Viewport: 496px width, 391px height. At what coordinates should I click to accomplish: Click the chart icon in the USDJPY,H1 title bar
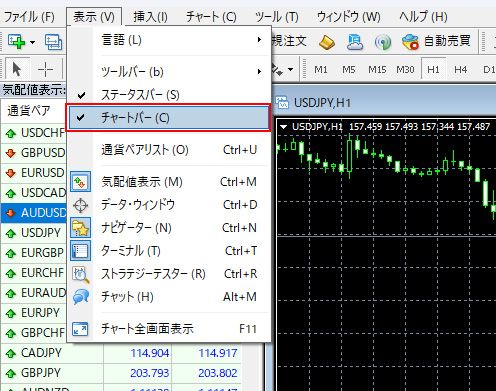coord(283,103)
